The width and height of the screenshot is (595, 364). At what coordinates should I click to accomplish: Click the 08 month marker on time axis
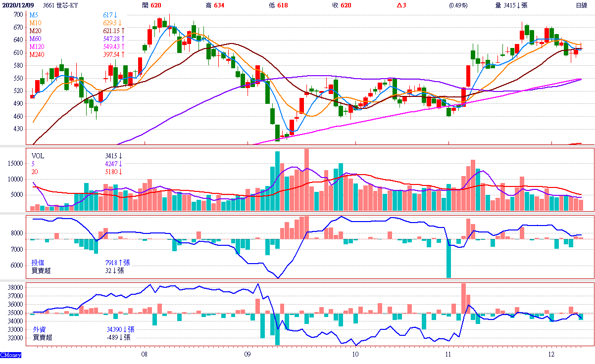pyautogui.click(x=145, y=355)
